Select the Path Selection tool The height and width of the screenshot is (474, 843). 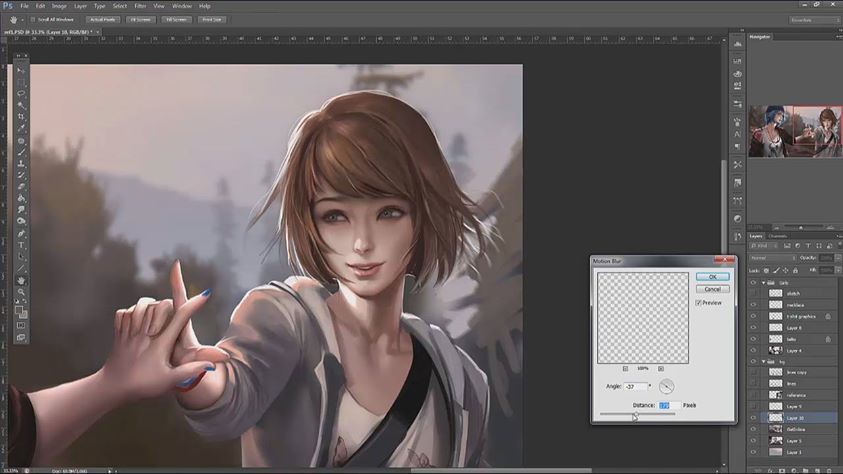coord(21,257)
